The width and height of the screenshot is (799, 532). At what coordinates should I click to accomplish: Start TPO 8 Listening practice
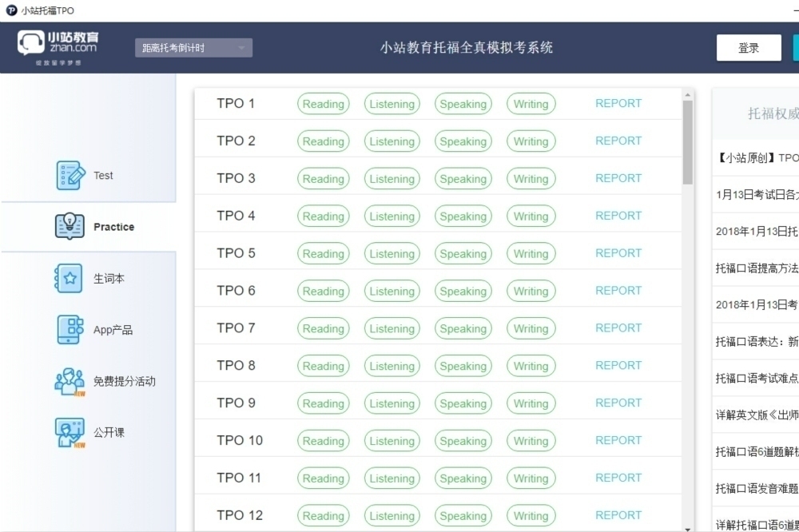(392, 366)
